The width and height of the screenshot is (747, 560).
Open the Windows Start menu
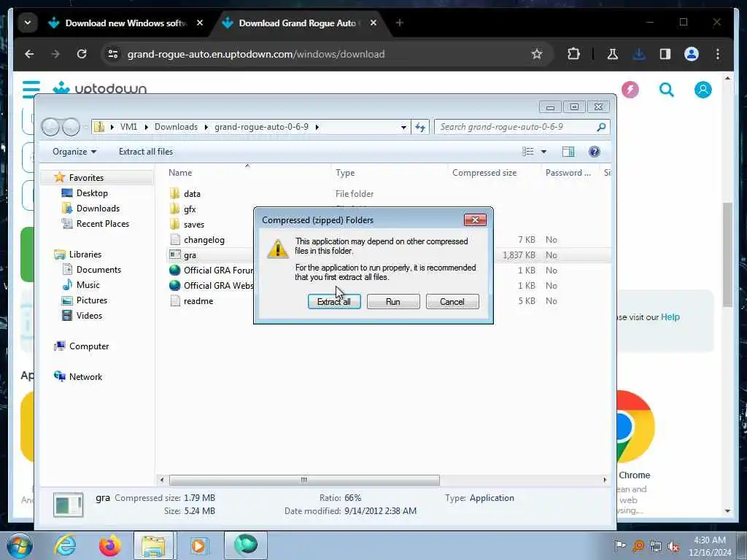(19, 545)
